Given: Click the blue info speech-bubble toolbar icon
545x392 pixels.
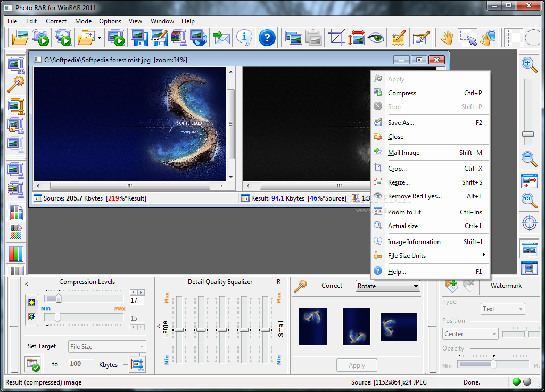Looking at the screenshot, I should [x=244, y=38].
